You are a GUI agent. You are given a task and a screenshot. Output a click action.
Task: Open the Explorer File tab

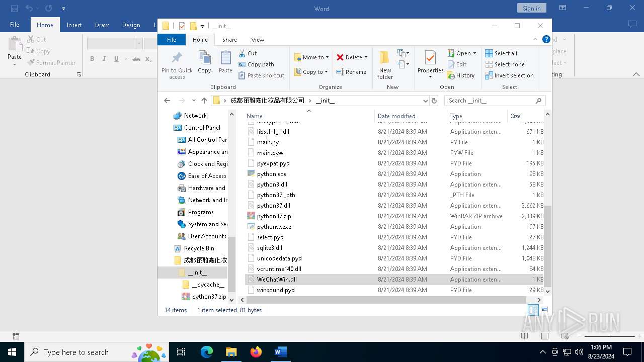coord(172,40)
